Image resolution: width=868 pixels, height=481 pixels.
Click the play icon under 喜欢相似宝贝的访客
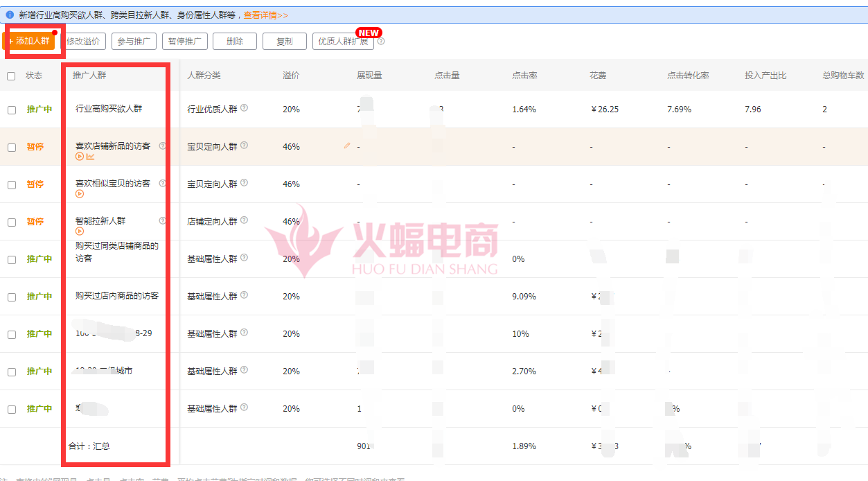[80, 194]
